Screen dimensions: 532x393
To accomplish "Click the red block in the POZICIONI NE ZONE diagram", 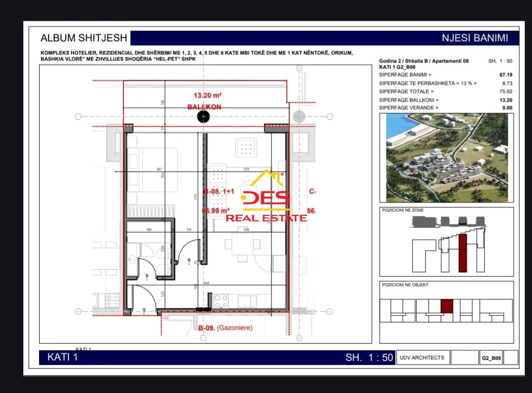I will pyautogui.click(x=462, y=253).
